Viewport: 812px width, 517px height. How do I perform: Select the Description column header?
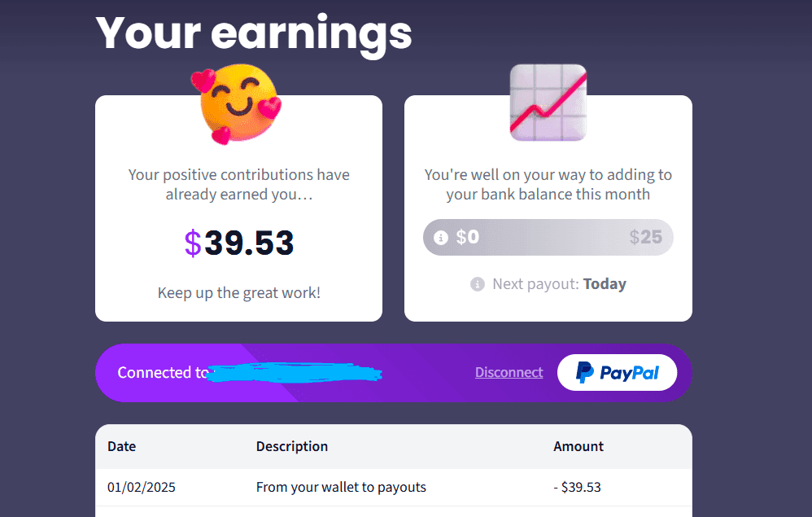point(292,446)
